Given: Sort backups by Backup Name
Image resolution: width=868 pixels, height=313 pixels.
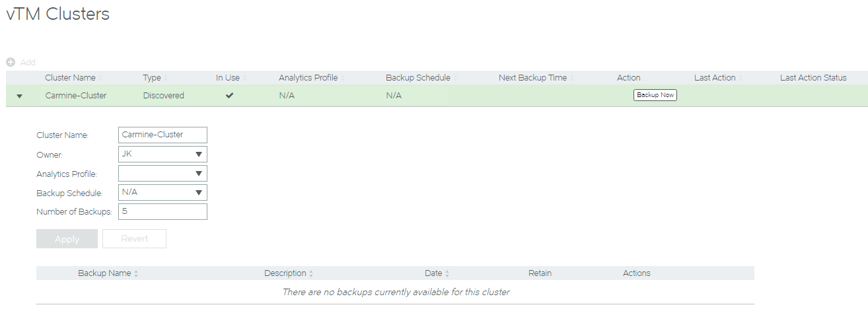Looking at the screenshot, I should (105, 273).
